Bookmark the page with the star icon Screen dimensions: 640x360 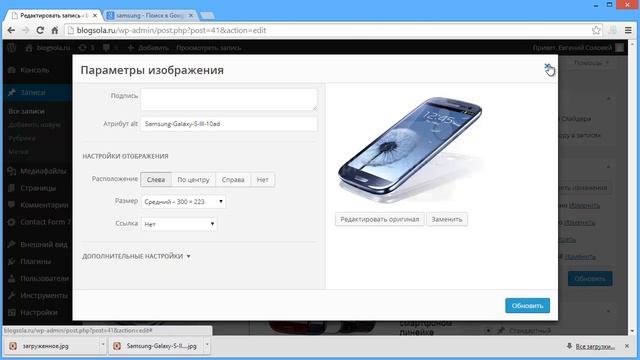[596, 30]
